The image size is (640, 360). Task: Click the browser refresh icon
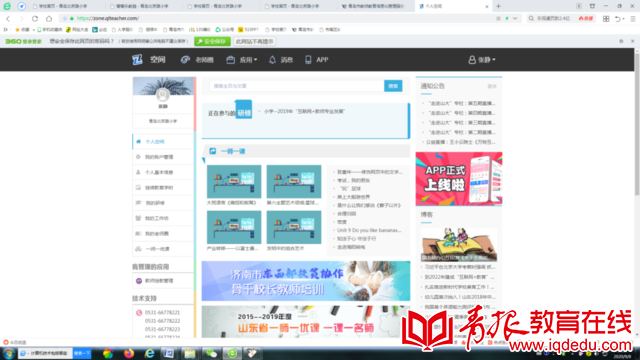point(35,18)
